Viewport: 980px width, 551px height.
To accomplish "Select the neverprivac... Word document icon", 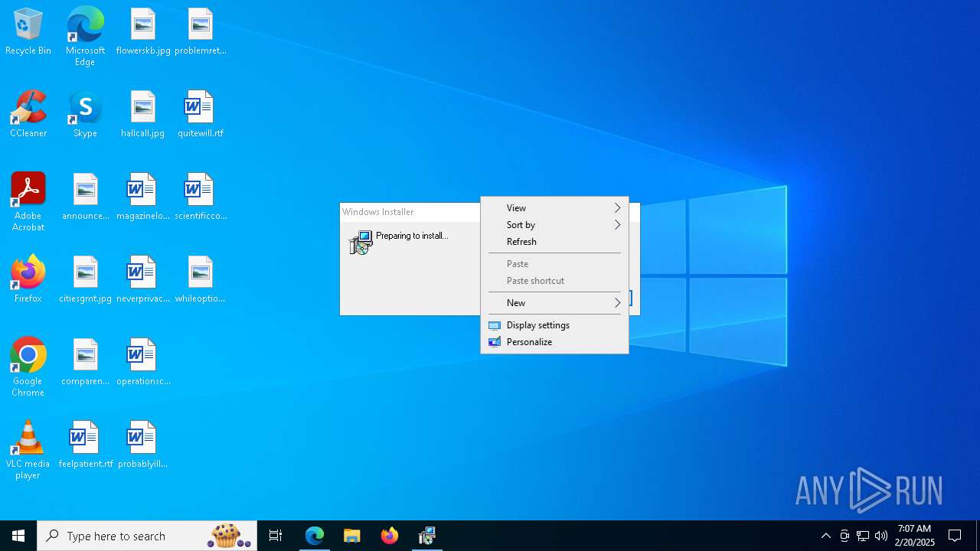I will [143, 280].
